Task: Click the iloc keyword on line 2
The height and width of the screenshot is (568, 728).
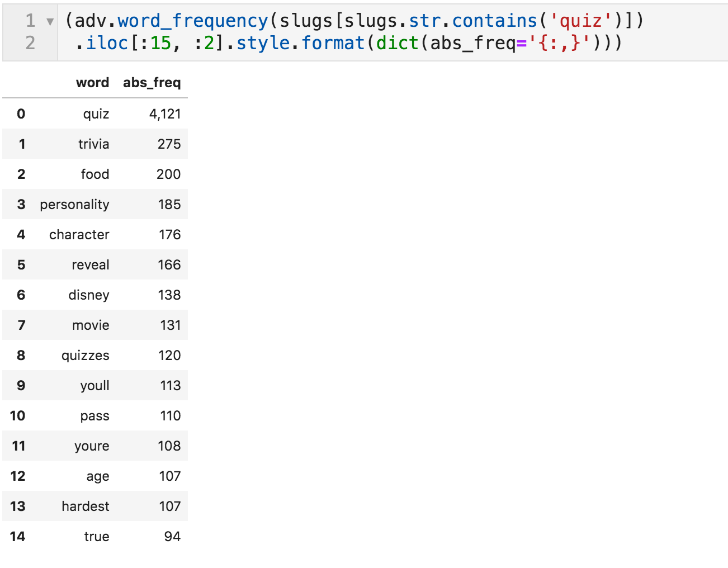Action: [x=107, y=43]
